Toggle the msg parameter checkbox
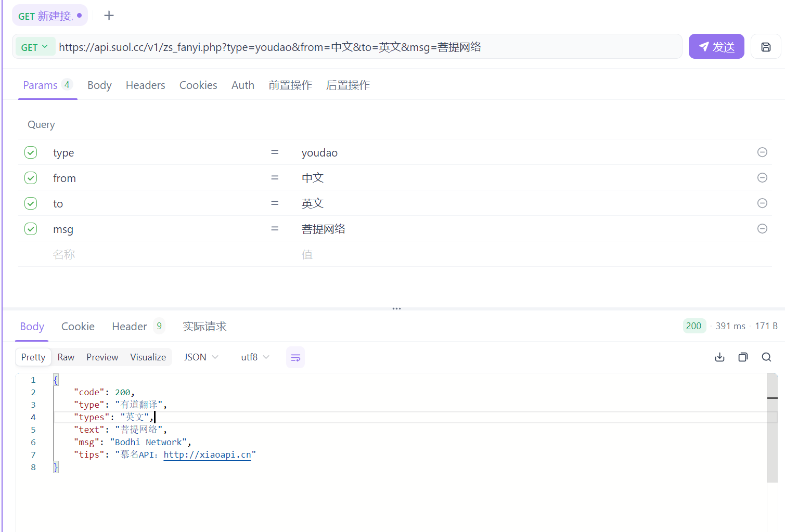This screenshot has height=532, width=785. (x=31, y=229)
